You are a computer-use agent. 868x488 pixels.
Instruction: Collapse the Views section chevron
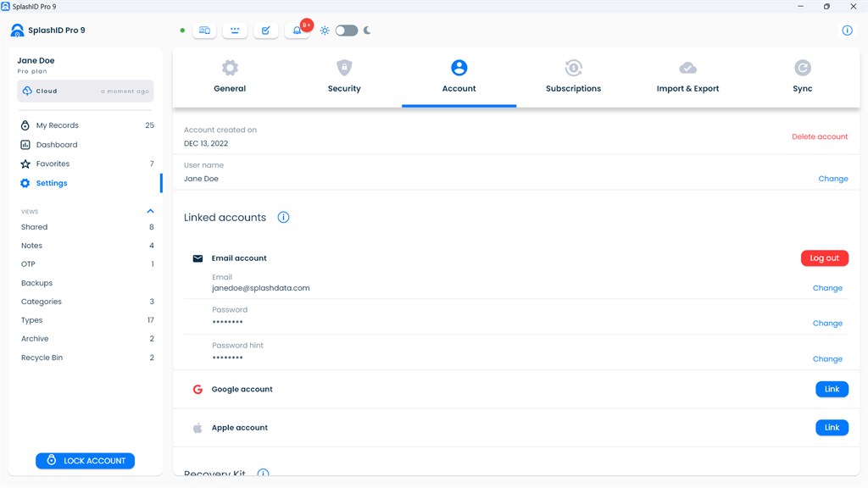[150, 211]
